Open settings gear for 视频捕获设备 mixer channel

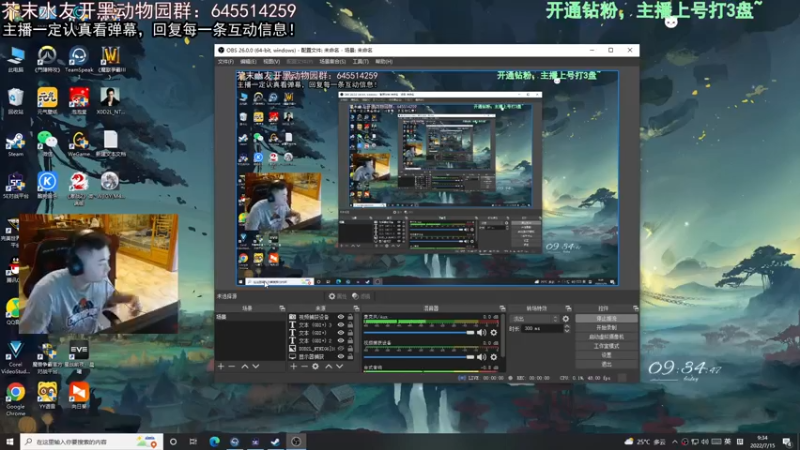click(x=493, y=357)
